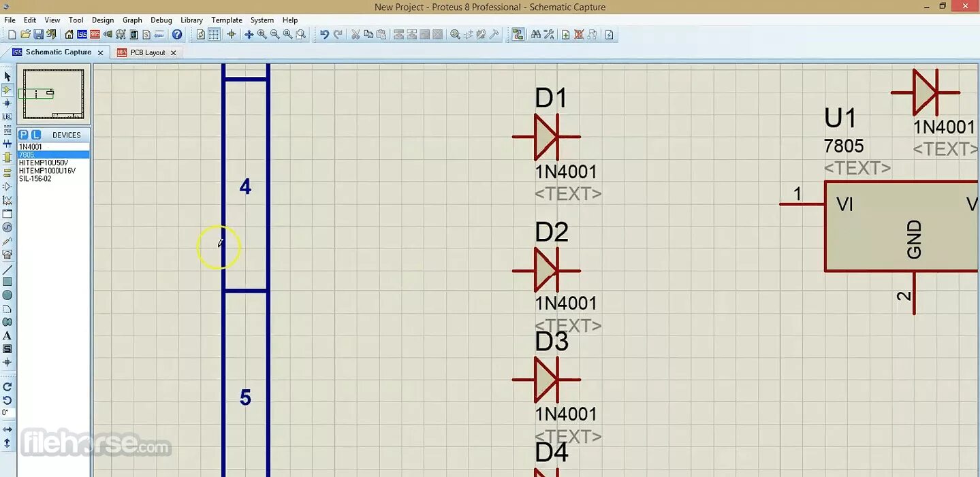Image resolution: width=980 pixels, height=477 pixels.
Task: Click the New Sheet icon with green plus
Action: 565,35
